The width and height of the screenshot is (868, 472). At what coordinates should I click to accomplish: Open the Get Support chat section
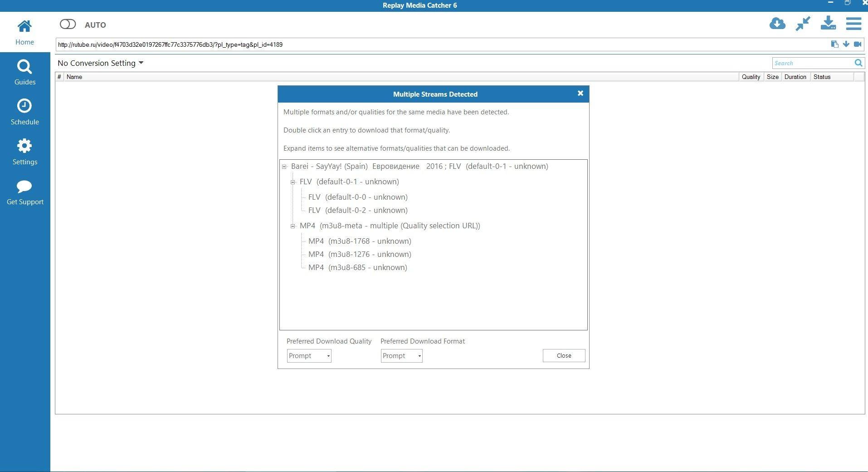(x=24, y=192)
